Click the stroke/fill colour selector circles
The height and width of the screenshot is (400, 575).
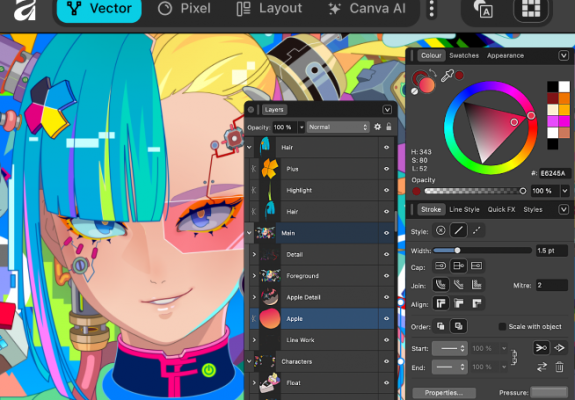pos(423,82)
